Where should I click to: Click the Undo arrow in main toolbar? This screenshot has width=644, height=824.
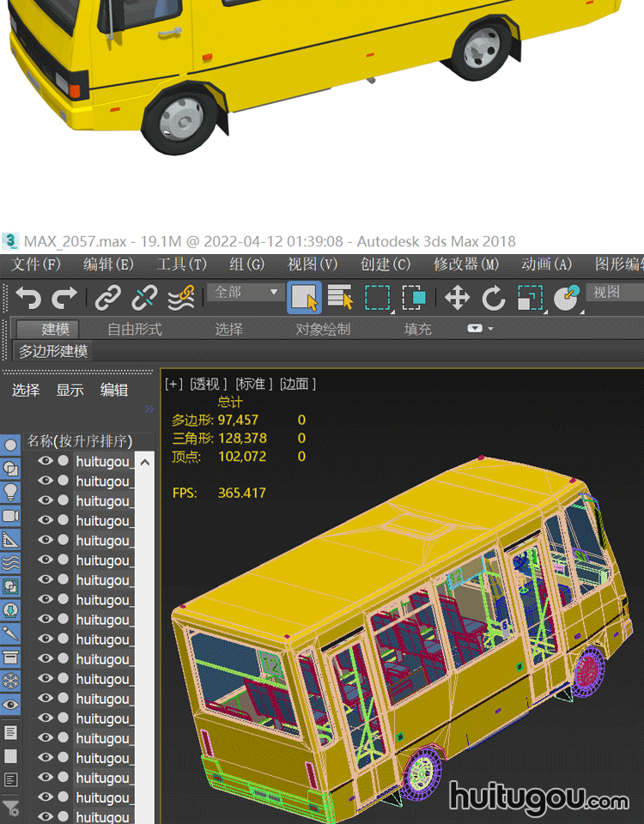[x=27, y=298]
